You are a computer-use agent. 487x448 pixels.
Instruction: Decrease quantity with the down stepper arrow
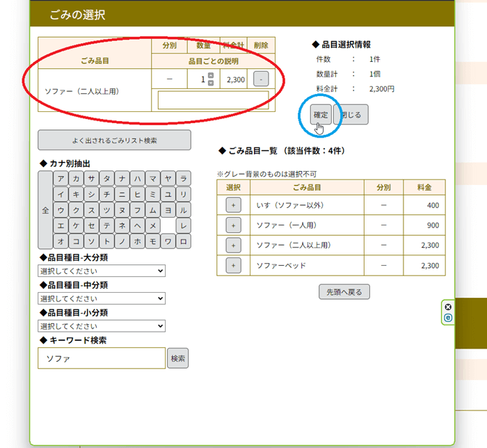[211, 83]
